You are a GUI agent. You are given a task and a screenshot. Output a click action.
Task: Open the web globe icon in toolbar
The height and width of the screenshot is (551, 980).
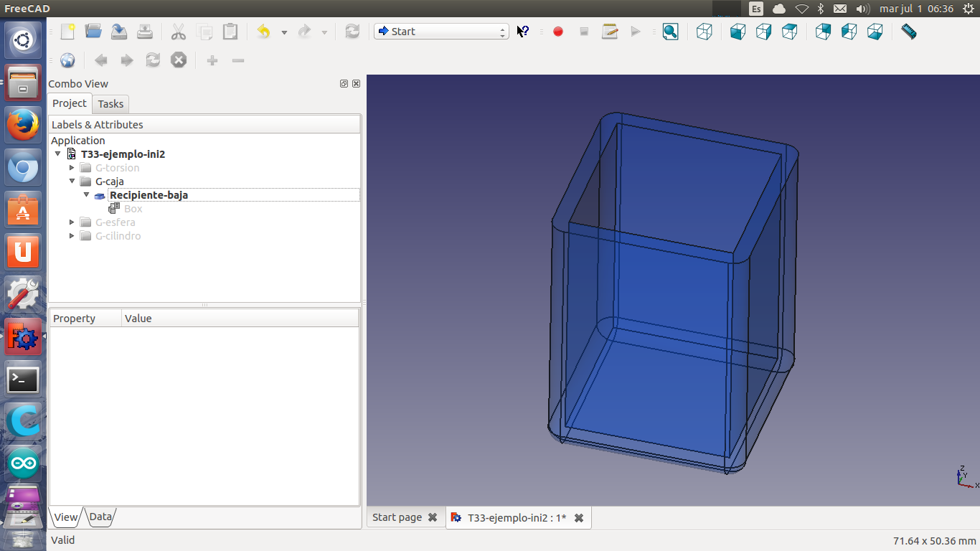point(67,60)
